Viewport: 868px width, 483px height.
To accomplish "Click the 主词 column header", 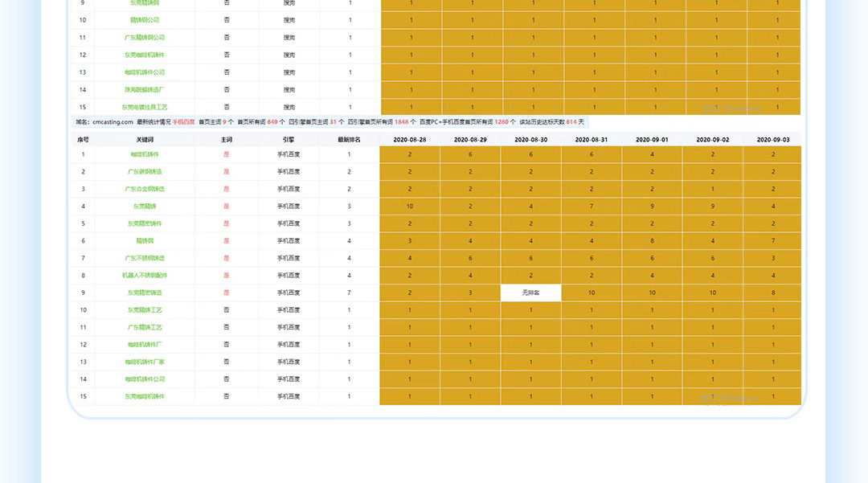I will [227, 140].
